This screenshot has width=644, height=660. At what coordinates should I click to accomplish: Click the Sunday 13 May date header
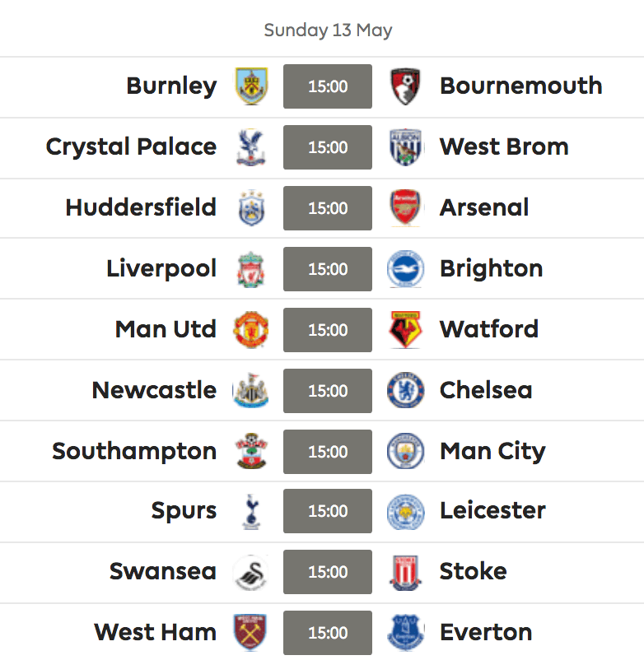coord(328,30)
